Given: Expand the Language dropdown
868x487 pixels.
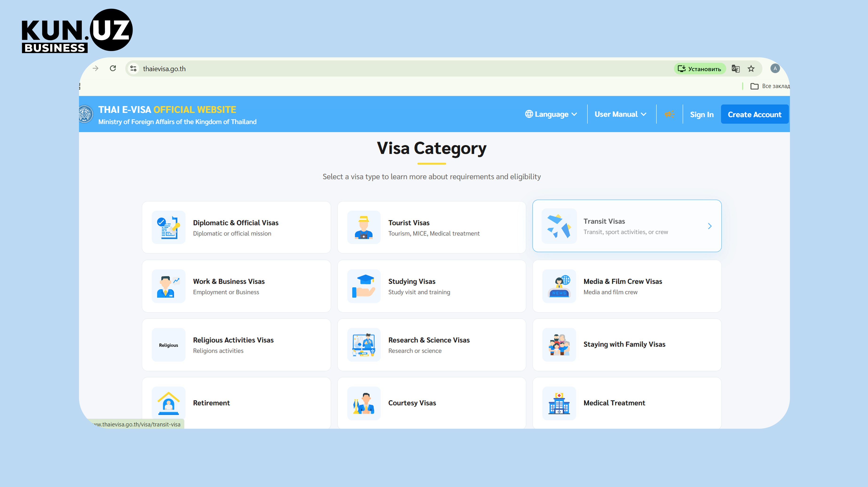Looking at the screenshot, I should (x=551, y=114).
